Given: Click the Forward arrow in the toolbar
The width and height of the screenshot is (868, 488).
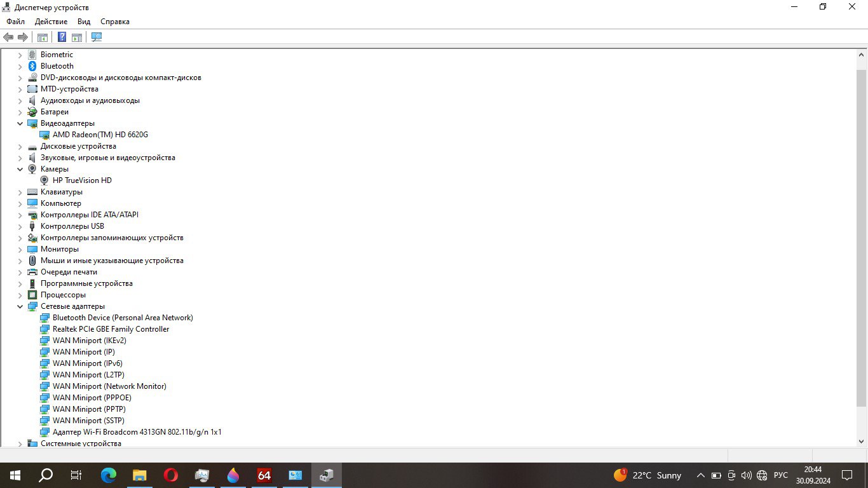Looking at the screenshot, I should coord(22,37).
